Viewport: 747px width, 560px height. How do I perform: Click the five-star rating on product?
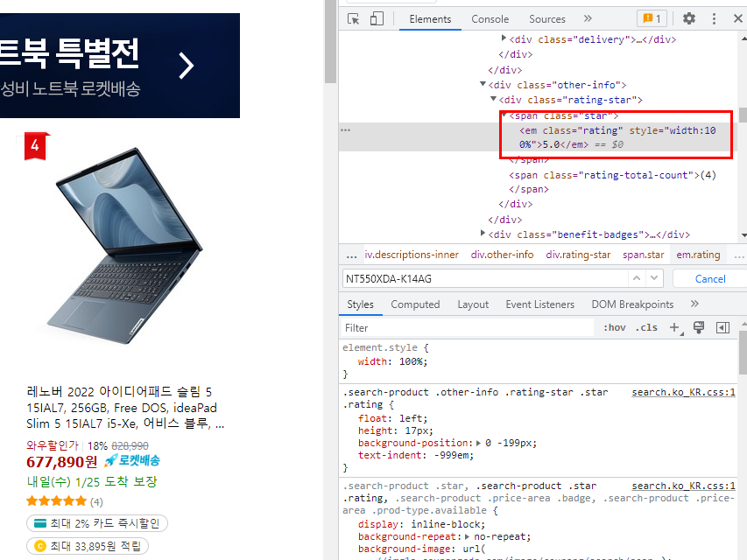56,501
